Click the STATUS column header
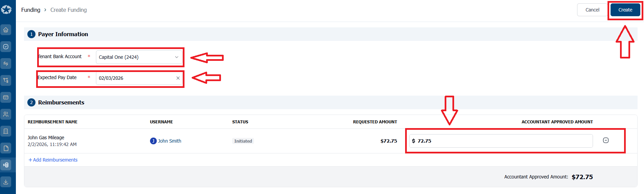This screenshot has height=194, width=644. pos(240,122)
